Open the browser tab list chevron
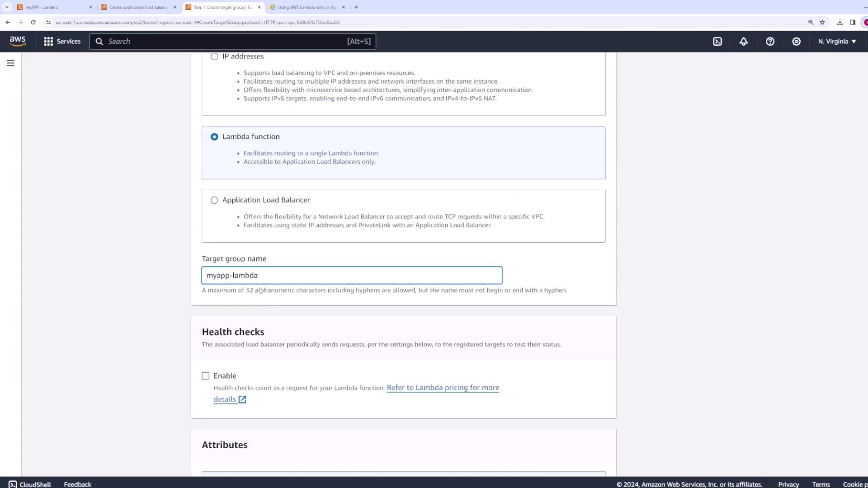This screenshot has width=868, height=488. [7, 7]
